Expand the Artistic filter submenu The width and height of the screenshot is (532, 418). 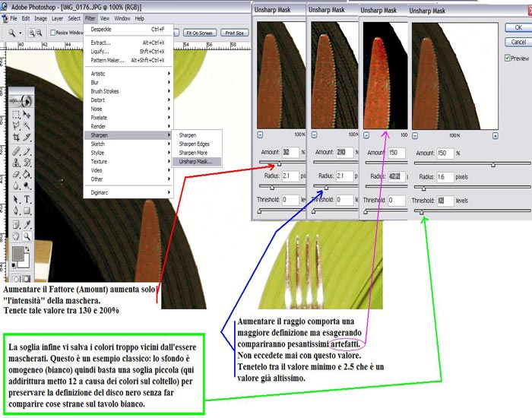click(98, 73)
